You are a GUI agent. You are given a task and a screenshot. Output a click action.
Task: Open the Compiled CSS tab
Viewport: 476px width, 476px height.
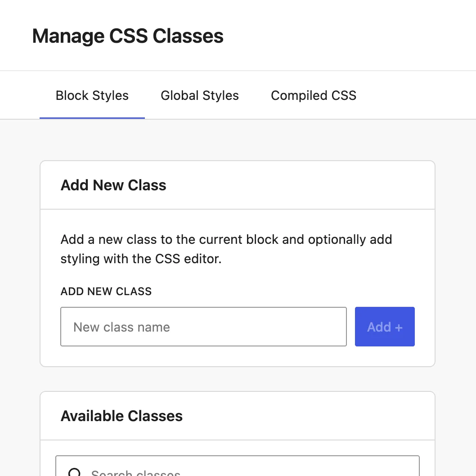pyautogui.click(x=313, y=95)
